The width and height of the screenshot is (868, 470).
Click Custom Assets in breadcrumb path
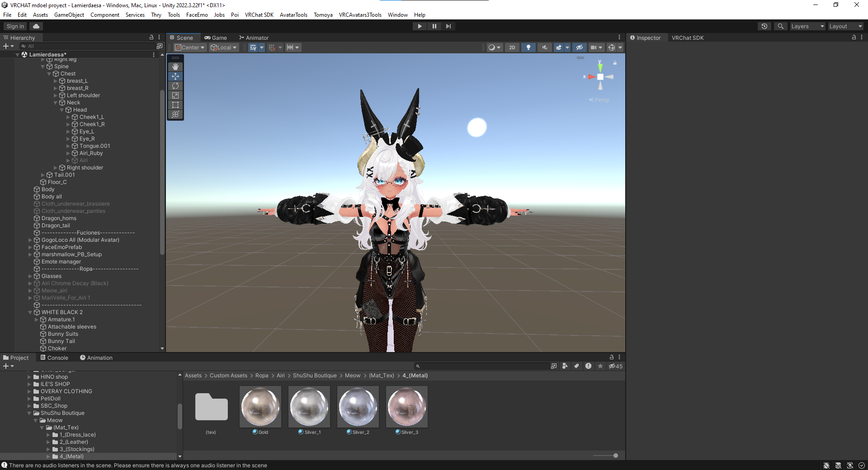coord(228,376)
